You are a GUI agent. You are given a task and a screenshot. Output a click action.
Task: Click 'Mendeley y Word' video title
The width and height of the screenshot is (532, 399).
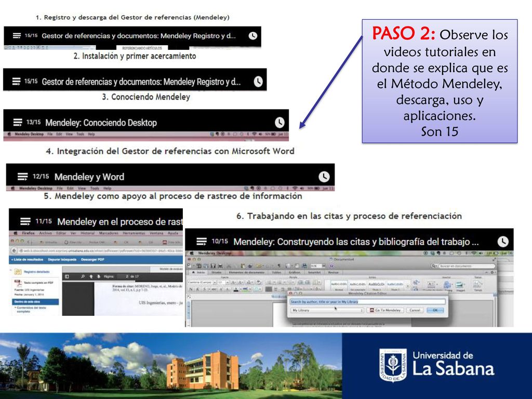(x=89, y=177)
